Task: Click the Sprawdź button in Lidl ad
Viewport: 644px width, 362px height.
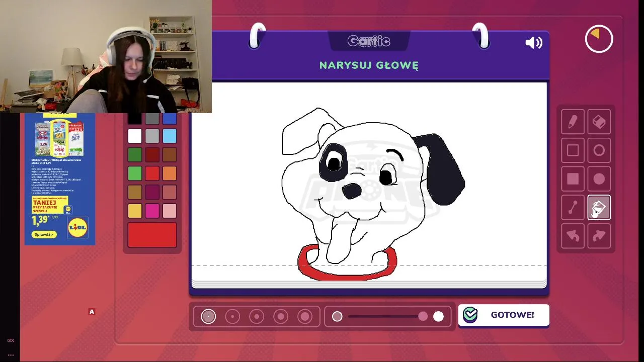Action: click(44, 234)
